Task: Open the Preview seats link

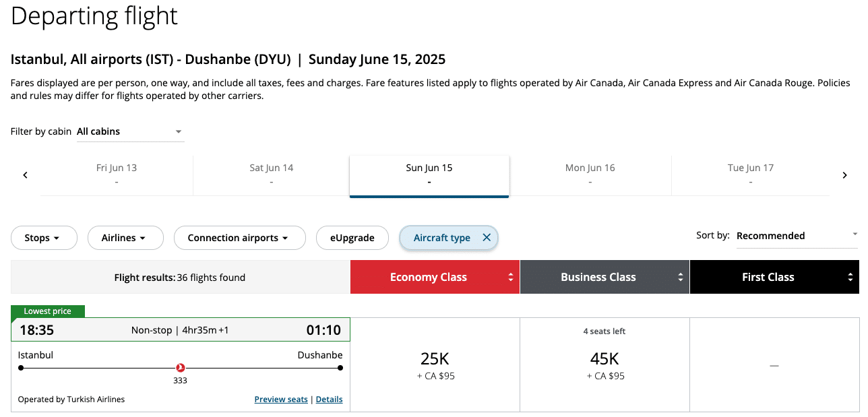Action: coord(281,399)
